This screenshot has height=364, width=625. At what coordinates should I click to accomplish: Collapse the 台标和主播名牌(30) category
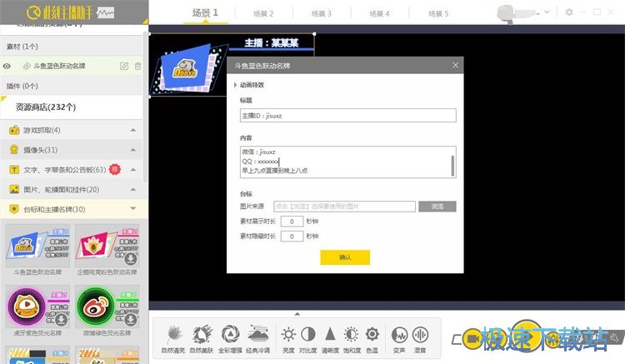pos(132,209)
